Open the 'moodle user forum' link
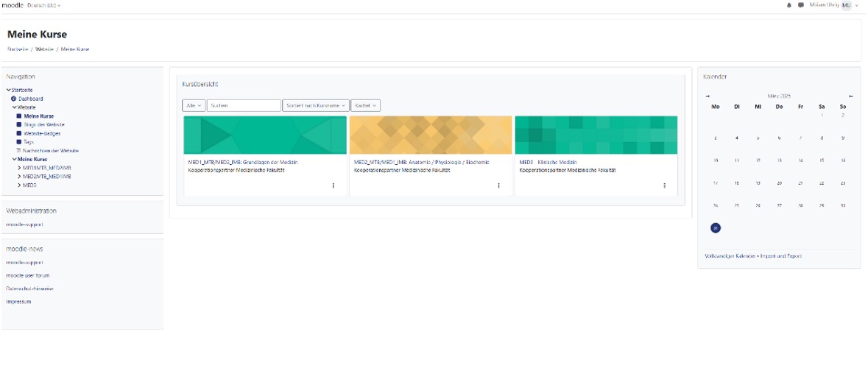 28,275
